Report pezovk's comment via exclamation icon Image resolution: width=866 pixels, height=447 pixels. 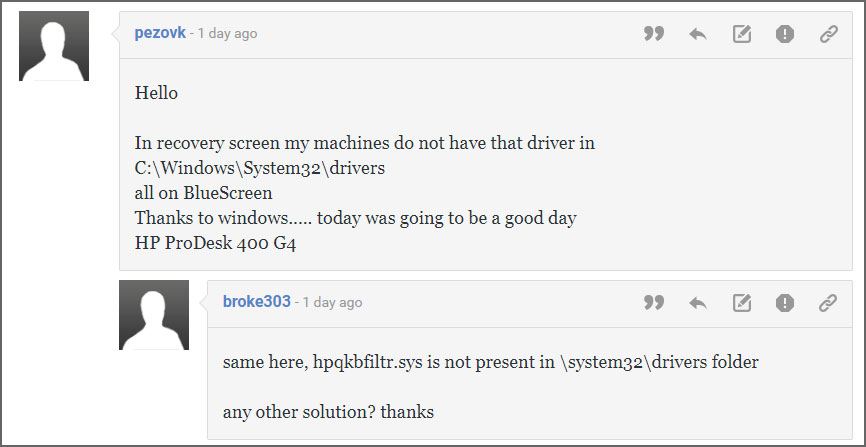(785, 34)
